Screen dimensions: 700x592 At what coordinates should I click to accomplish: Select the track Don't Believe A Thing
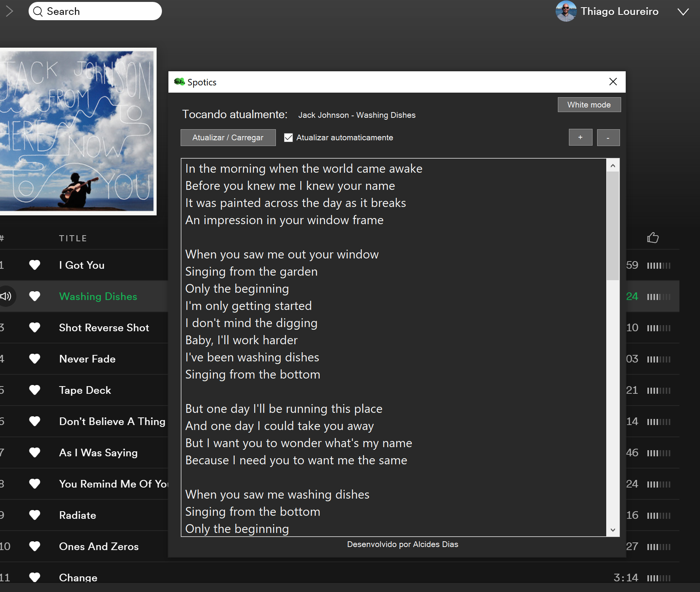112,421
